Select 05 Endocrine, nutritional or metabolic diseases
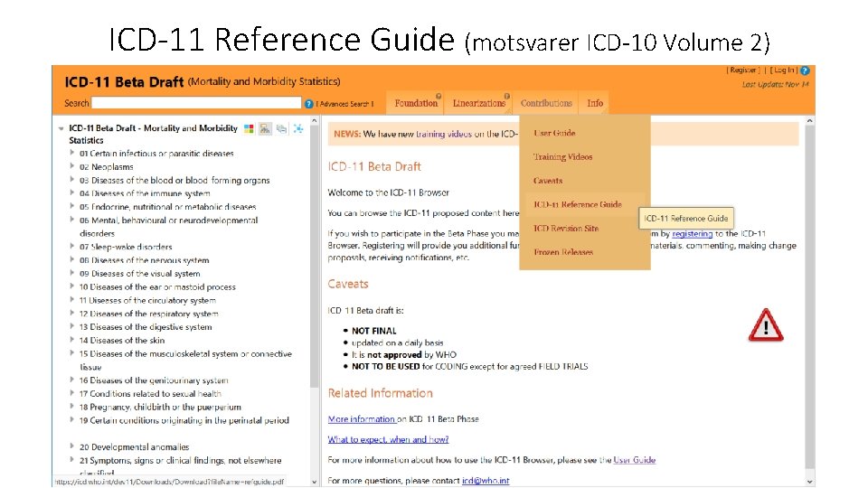The height and width of the screenshot is (488, 868). coord(168,206)
